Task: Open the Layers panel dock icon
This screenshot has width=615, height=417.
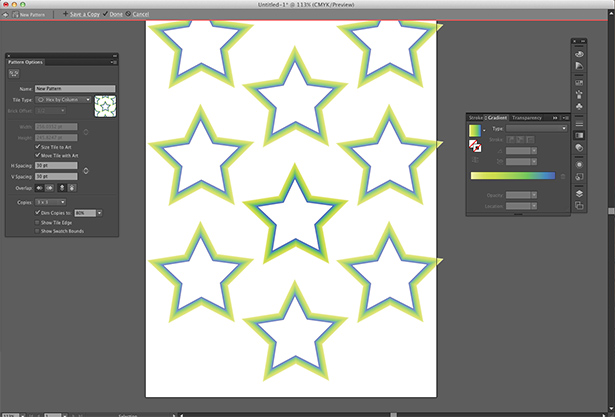Action: click(x=579, y=194)
